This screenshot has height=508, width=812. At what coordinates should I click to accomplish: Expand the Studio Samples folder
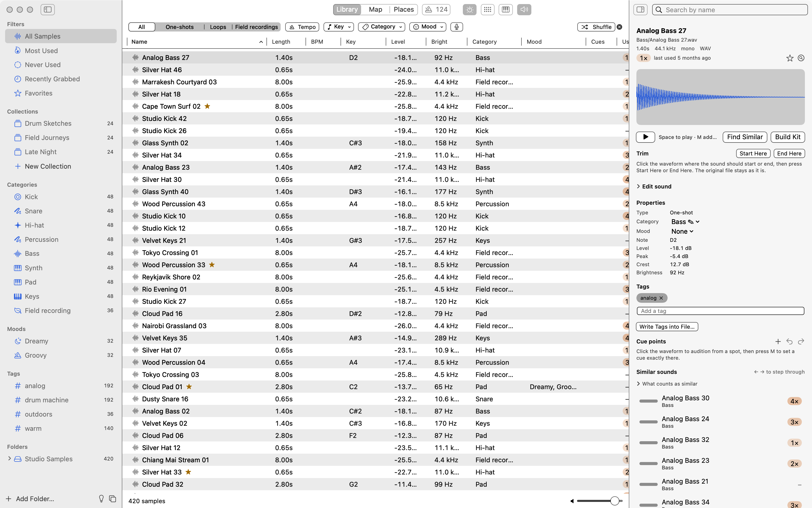coord(9,459)
